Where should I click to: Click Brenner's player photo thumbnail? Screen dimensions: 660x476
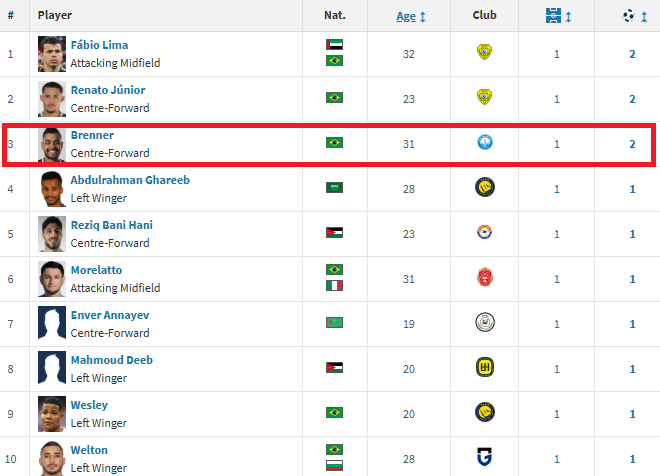click(x=52, y=144)
